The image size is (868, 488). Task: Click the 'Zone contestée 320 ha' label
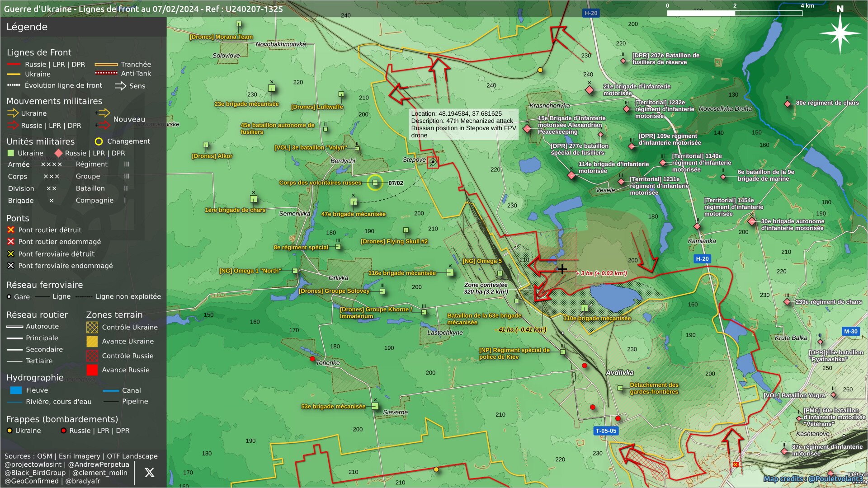point(486,288)
